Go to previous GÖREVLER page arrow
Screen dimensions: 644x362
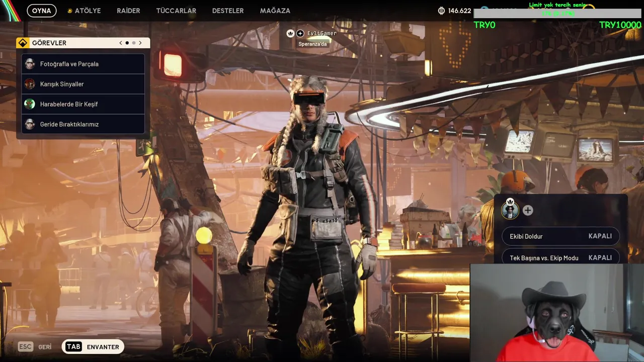coord(121,43)
